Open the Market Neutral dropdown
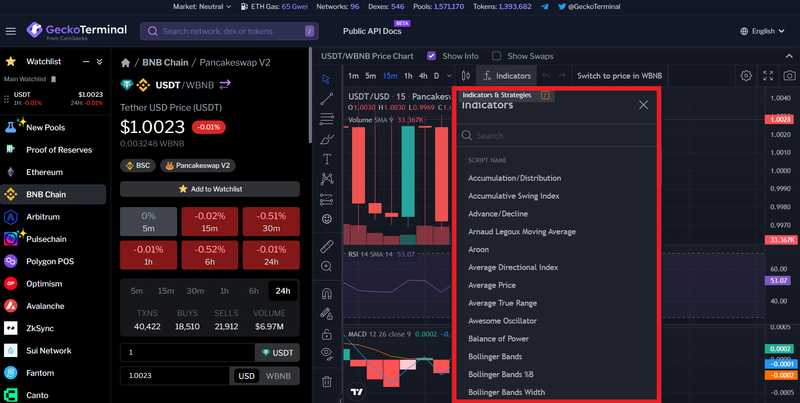This screenshot has width=800, height=403. tap(202, 7)
